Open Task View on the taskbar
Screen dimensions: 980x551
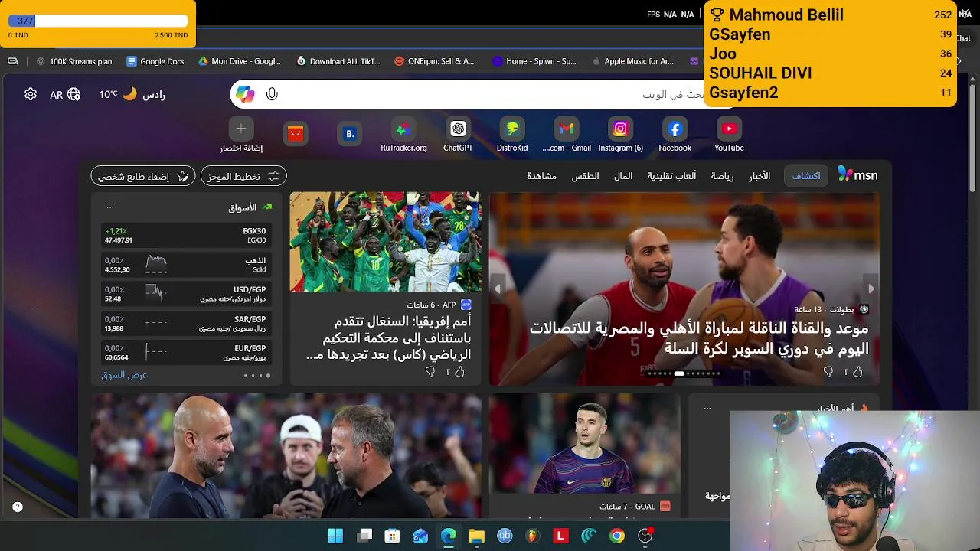coord(364,536)
